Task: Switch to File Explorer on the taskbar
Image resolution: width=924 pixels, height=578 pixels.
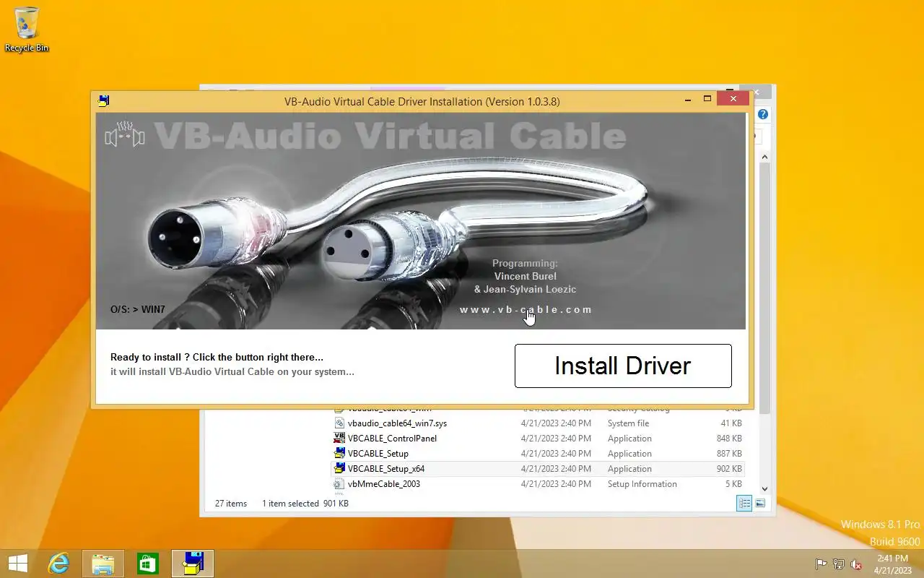Action: click(103, 564)
